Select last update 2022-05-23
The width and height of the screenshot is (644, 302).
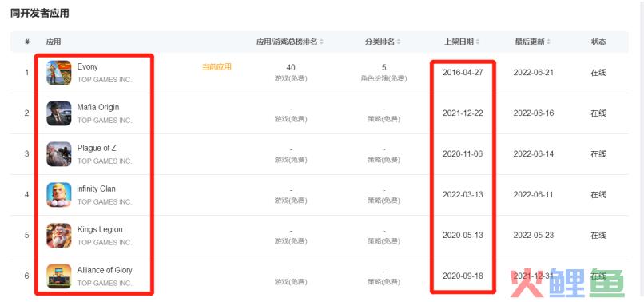[x=533, y=235]
